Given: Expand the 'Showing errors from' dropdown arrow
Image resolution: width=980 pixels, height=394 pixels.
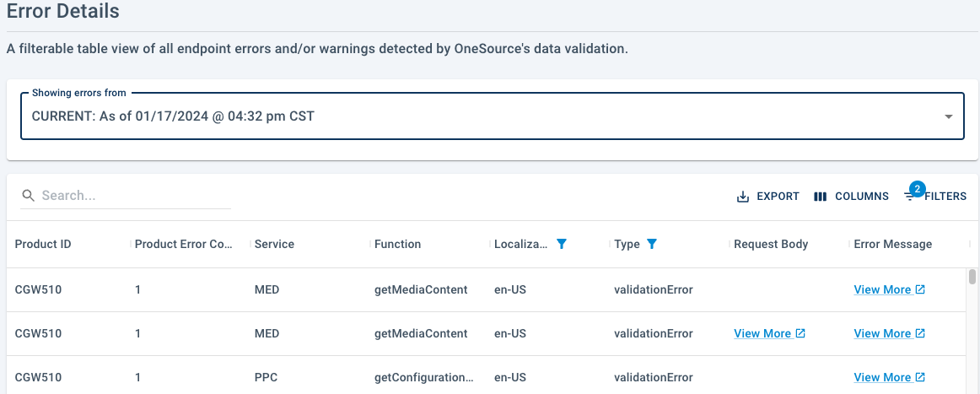Looking at the screenshot, I should pyautogui.click(x=948, y=116).
